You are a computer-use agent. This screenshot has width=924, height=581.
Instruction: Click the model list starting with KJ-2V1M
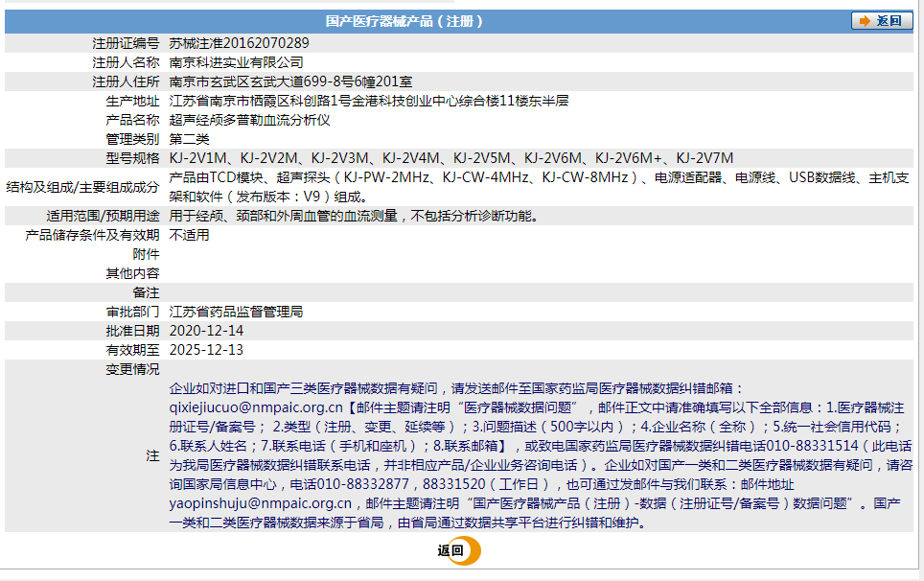coord(450,158)
